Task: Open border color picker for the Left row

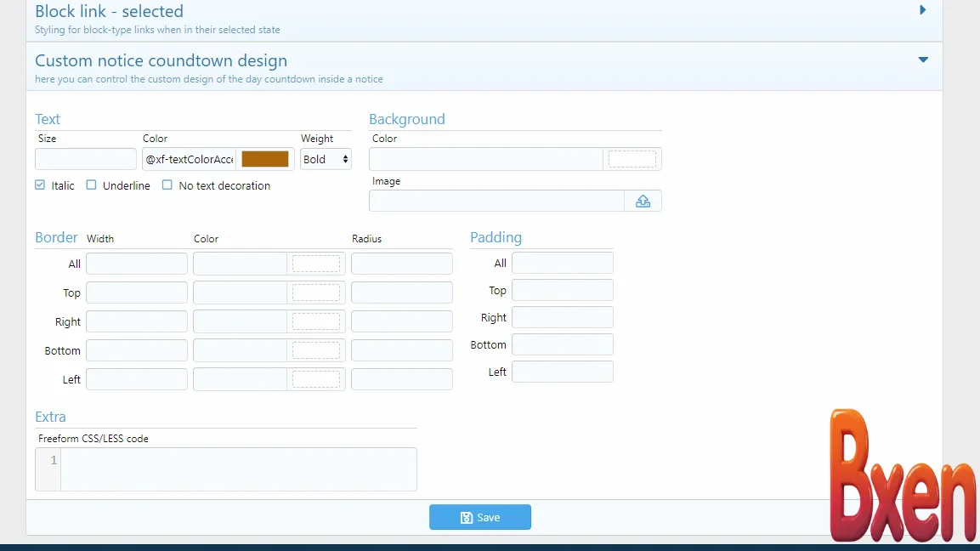Action: pos(316,378)
